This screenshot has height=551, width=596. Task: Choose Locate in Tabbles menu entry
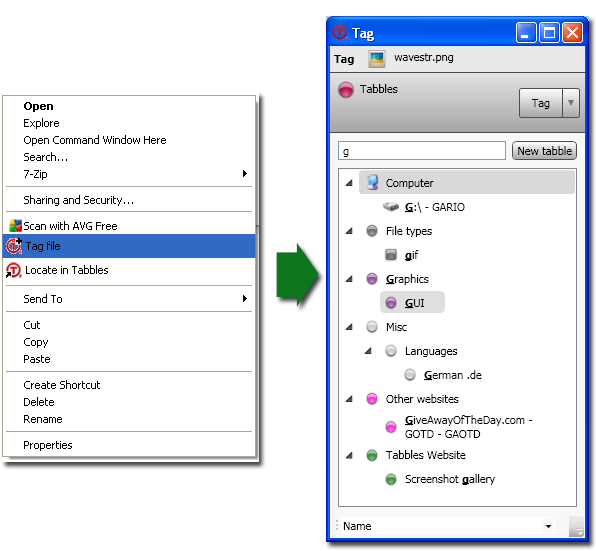point(129,270)
